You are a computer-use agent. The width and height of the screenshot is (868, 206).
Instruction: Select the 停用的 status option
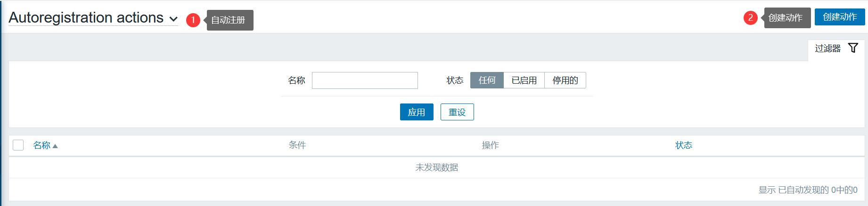point(565,80)
